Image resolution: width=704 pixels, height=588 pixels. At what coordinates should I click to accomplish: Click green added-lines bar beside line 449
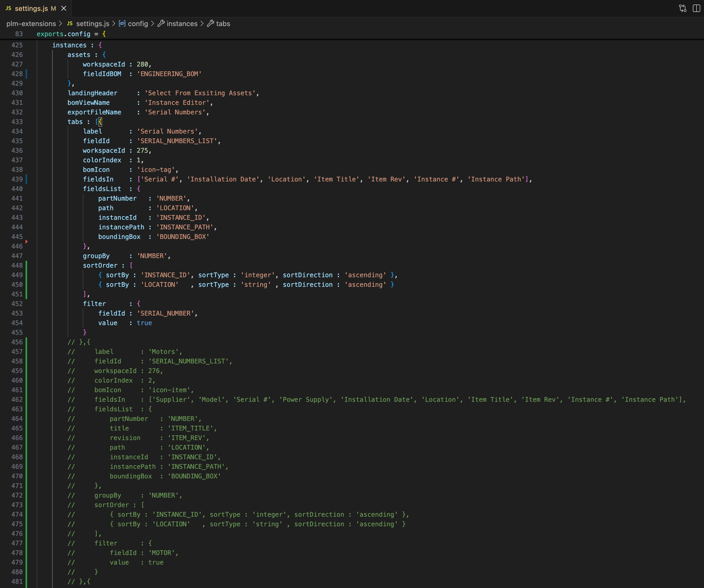[x=27, y=275]
